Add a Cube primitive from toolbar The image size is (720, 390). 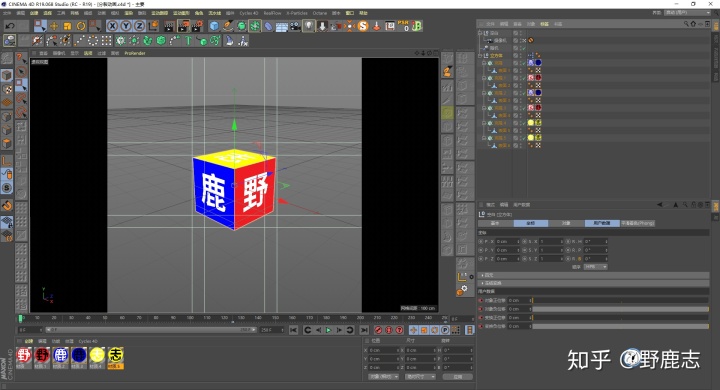214,26
